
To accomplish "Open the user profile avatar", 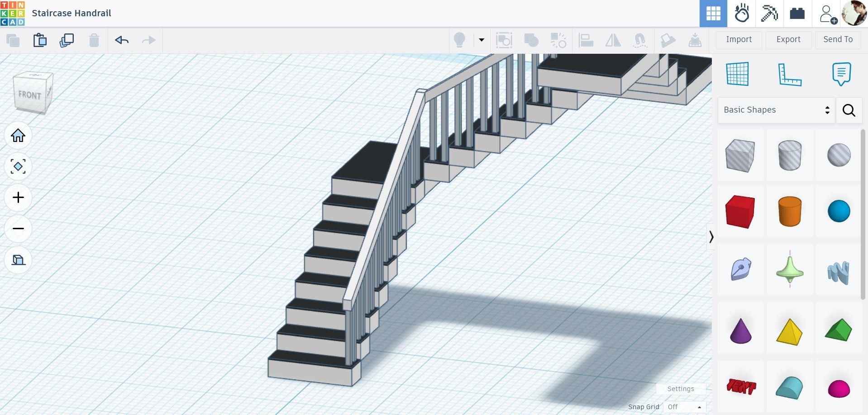I will (854, 13).
